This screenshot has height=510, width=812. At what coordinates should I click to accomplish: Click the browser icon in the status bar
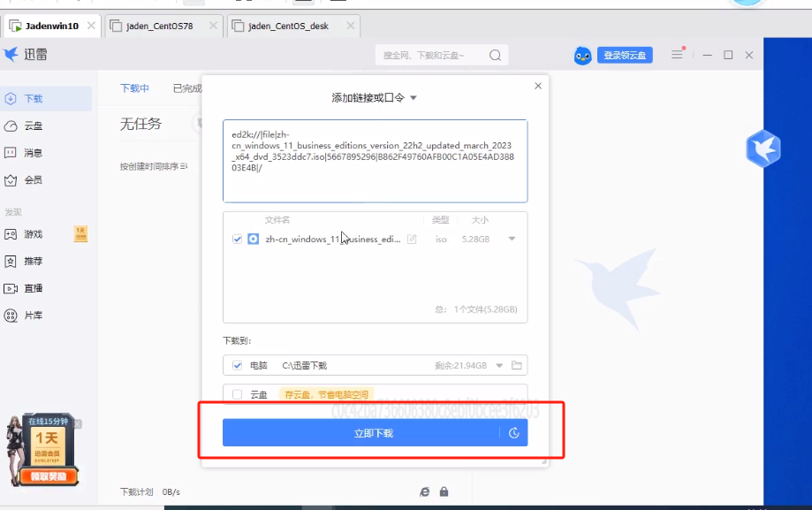coord(425,491)
